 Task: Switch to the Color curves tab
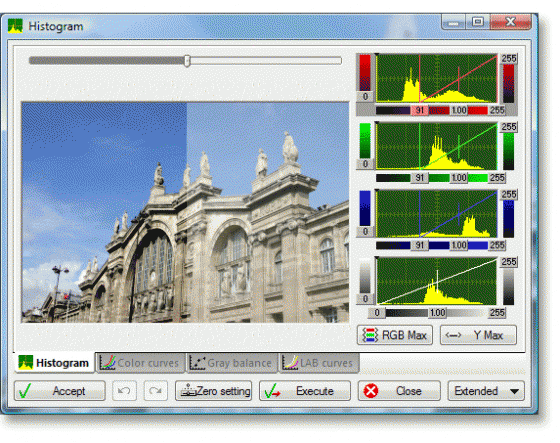pos(140,363)
